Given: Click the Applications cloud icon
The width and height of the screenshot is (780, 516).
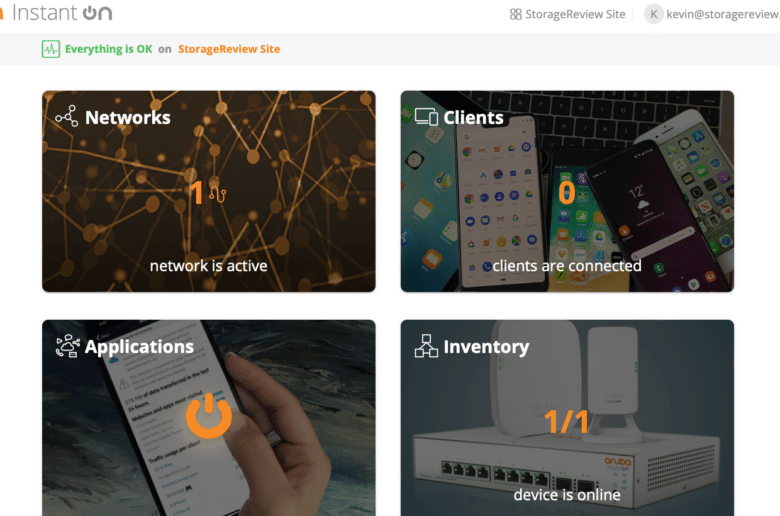Looking at the screenshot, I should [68, 346].
